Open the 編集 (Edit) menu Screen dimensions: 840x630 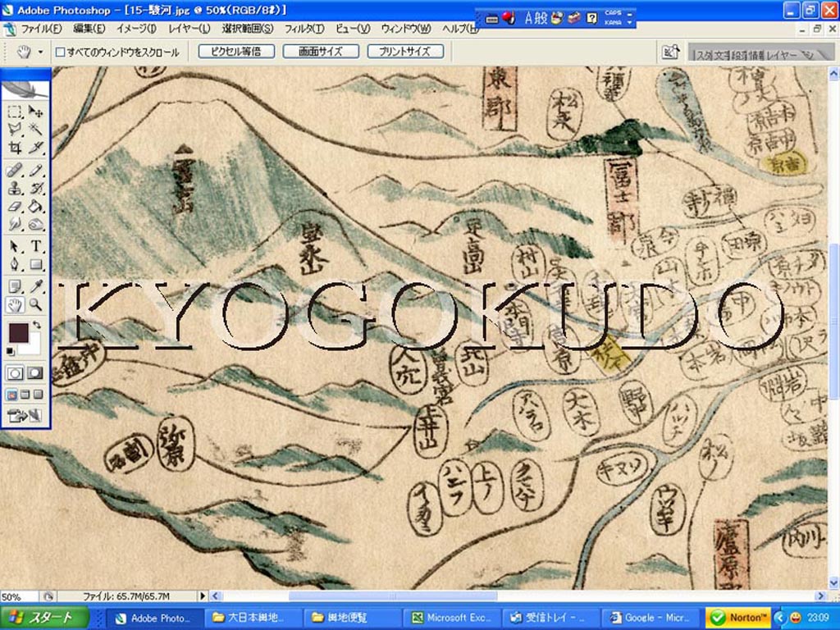(x=89, y=29)
